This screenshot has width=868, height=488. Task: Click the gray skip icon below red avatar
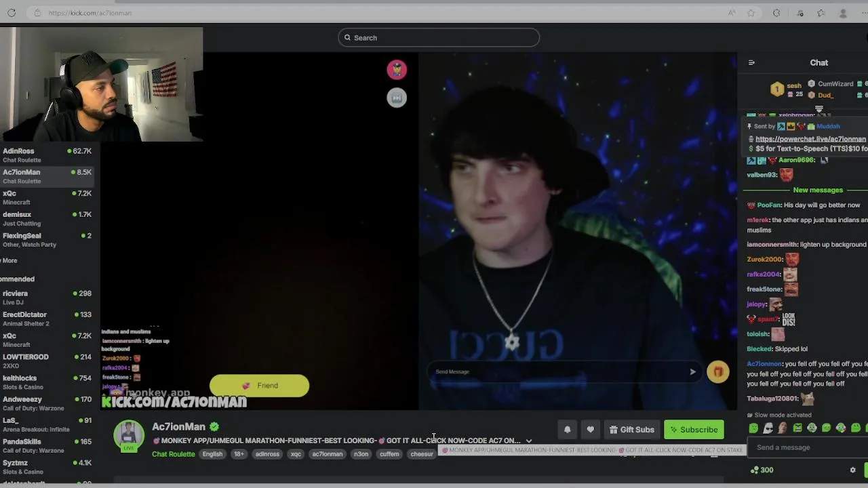[x=397, y=98]
